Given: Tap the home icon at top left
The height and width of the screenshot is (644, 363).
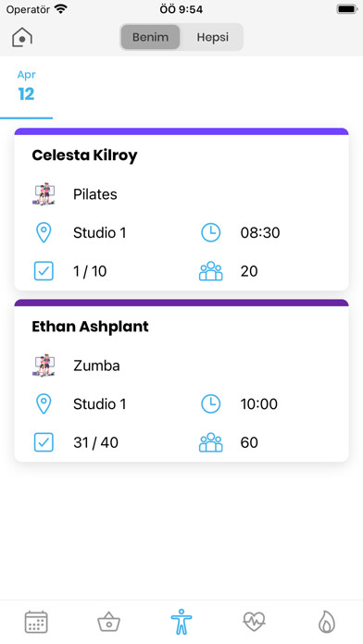Looking at the screenshot, I should click(22, 37).
